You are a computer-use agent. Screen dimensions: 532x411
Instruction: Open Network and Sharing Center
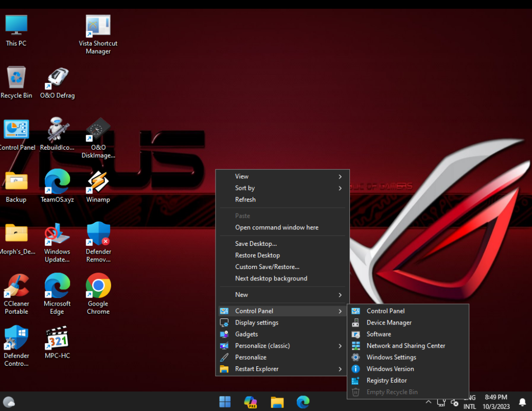click(x=408, y=346)
